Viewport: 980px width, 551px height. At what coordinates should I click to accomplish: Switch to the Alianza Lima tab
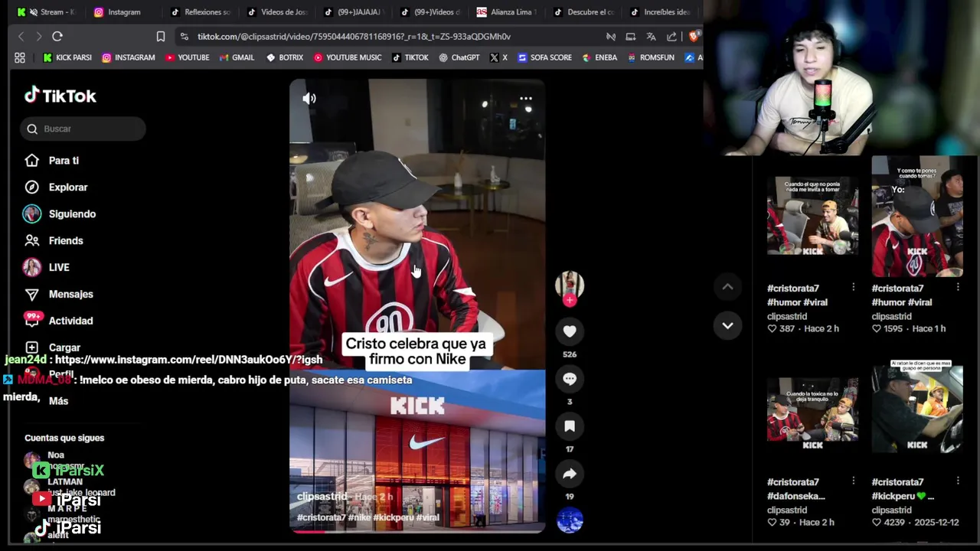tap(507, 11)
